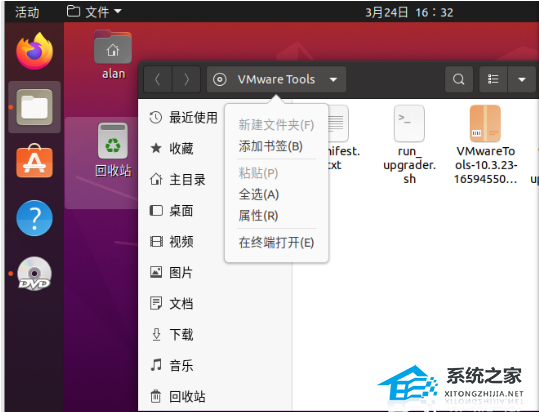Open the Help icon in dock

pos(34,218)
